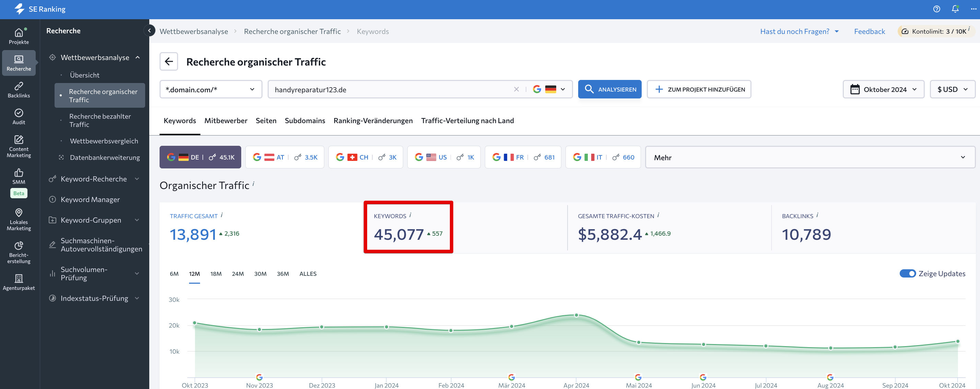The height and width of the screenshot is (389, 980).
Task: Select the FR 681 country database
Action: point(523,157)
